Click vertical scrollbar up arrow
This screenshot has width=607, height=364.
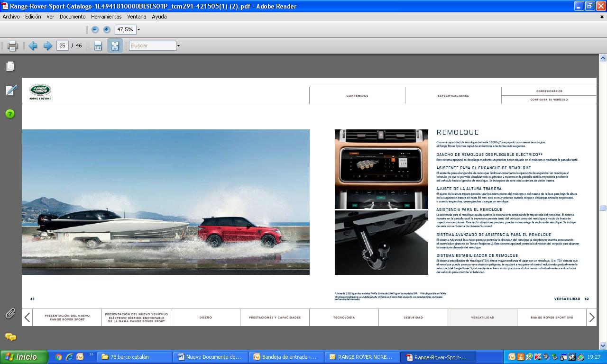[603, 58]
